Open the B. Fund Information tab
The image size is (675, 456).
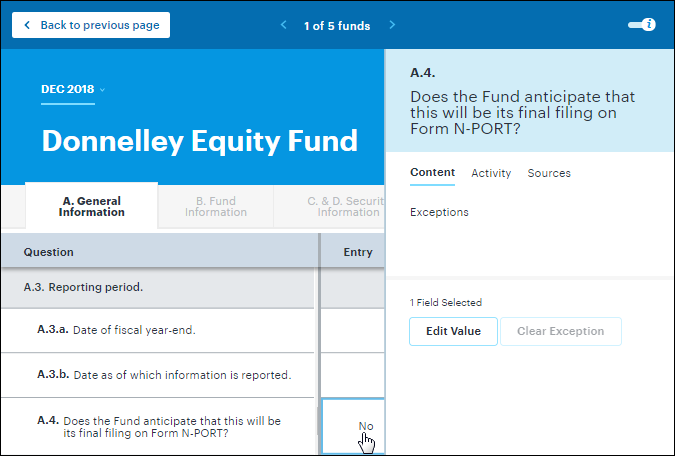(216, 206)
